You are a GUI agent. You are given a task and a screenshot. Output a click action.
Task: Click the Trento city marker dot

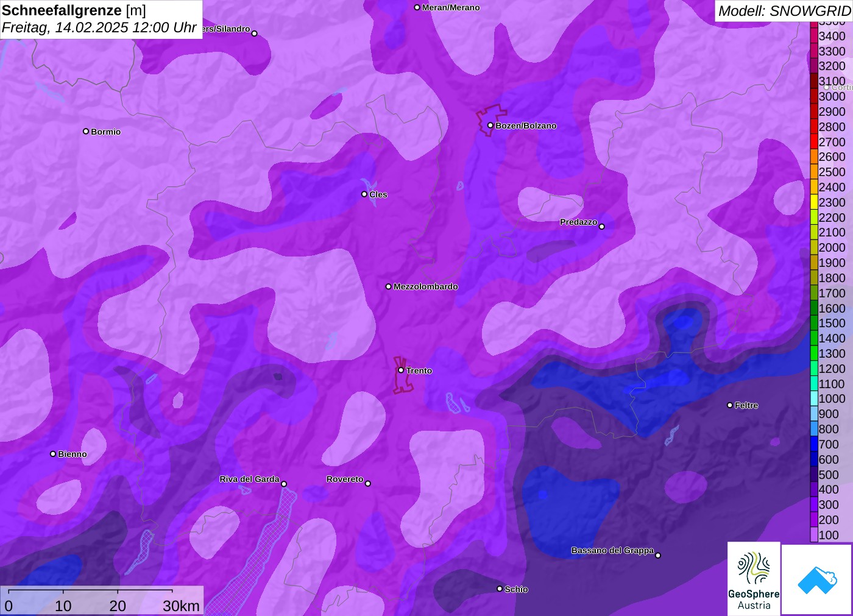click(x=401, y=370)
